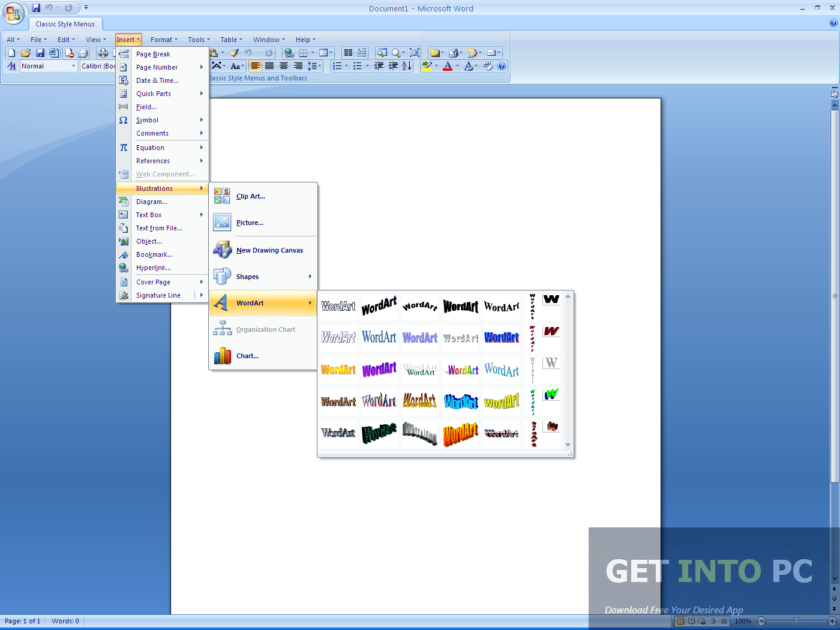Toggle the highlighted Align Left button
The width and height of the screenshot is (840, 630).
tap(256, 66)
